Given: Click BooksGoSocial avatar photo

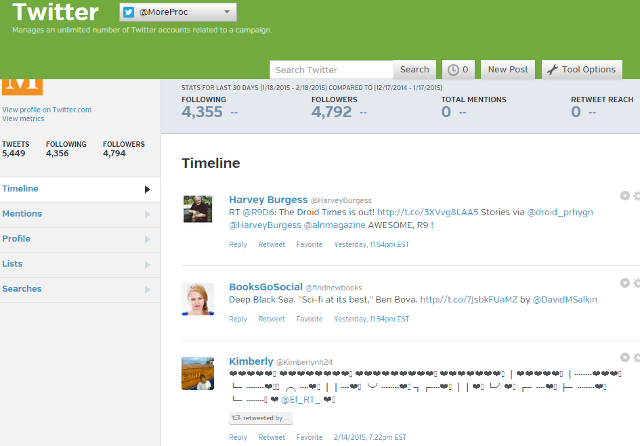Looking at the screenshot, I should (198, 299).
